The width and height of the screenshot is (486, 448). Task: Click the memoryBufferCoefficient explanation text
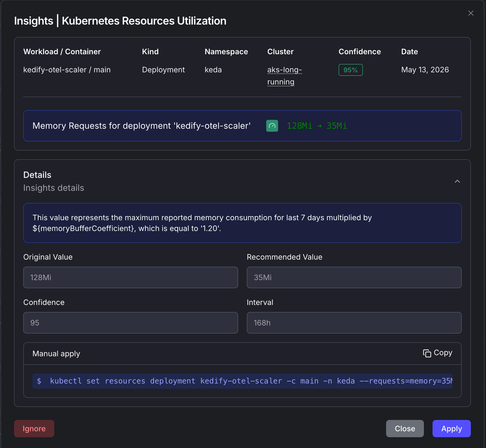(202, 223)
